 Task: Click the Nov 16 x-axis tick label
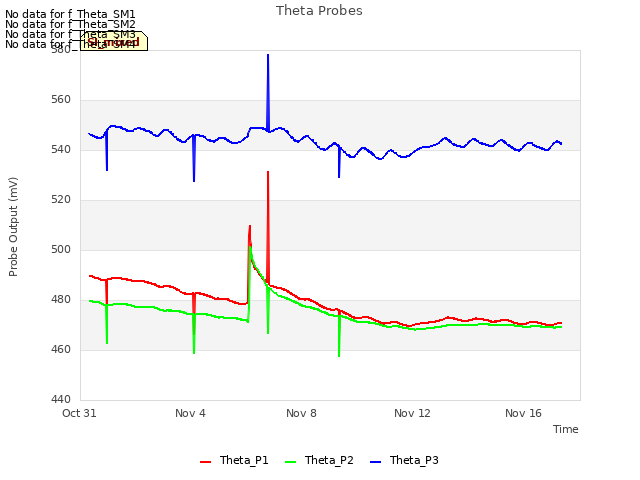click(x=523, y=413)
